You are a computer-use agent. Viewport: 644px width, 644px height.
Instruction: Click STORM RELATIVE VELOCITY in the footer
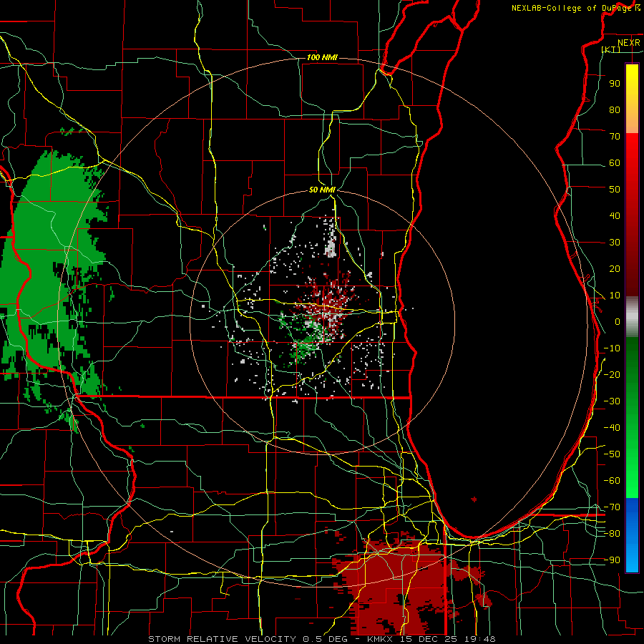pos(222,639)
